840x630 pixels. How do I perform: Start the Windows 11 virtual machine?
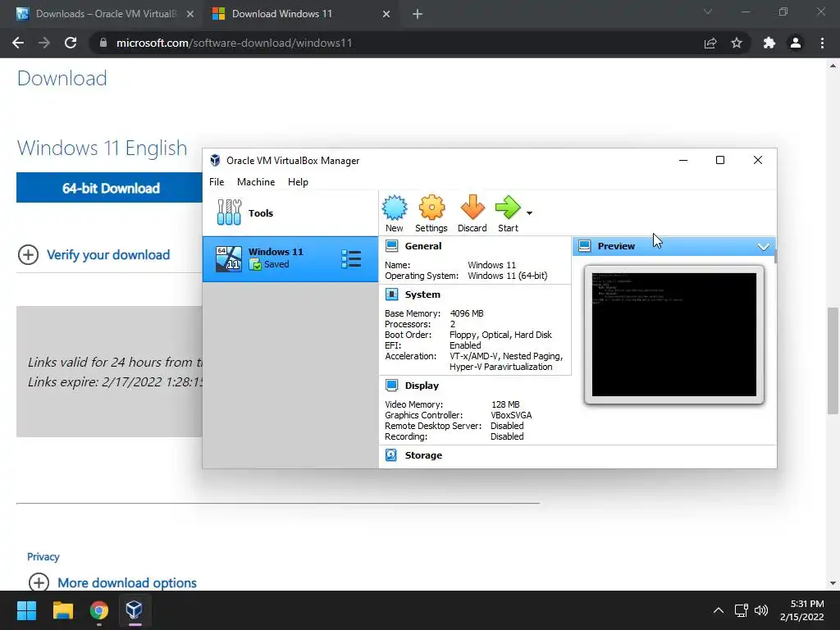click(x=508, y=213)
